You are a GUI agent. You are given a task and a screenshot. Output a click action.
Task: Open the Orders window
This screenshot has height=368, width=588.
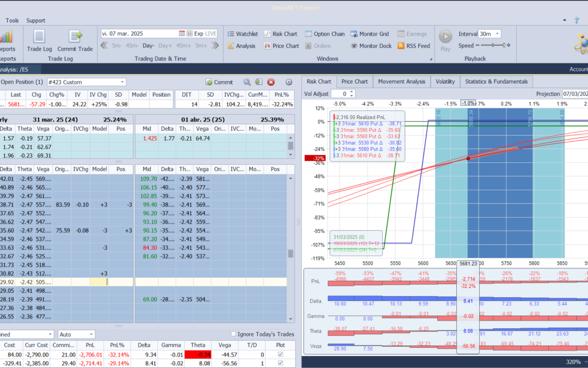point(317,46)
